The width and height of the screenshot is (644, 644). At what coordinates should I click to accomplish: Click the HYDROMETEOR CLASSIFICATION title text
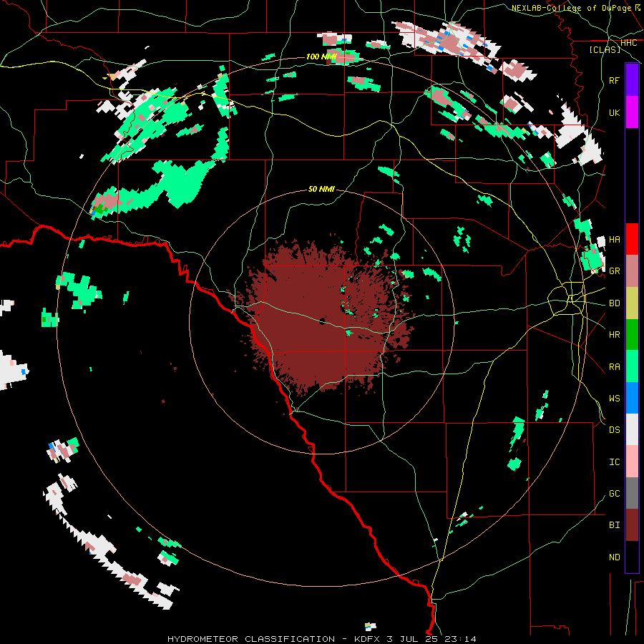(251, 639)
